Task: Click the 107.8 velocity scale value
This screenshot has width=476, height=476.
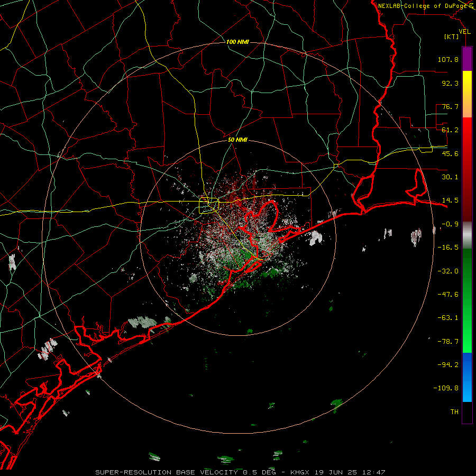Action: 448,59
